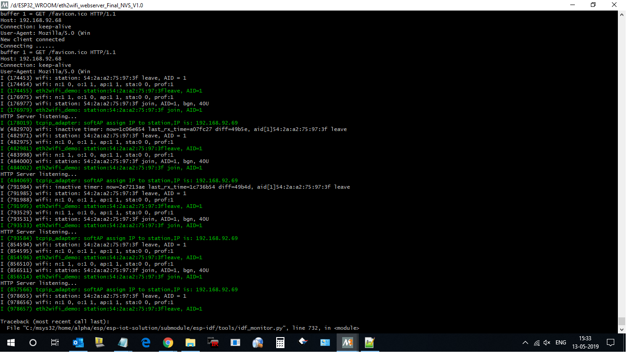Click the 'I (484069) tcpip_adapter' log line

coord(119,180)
